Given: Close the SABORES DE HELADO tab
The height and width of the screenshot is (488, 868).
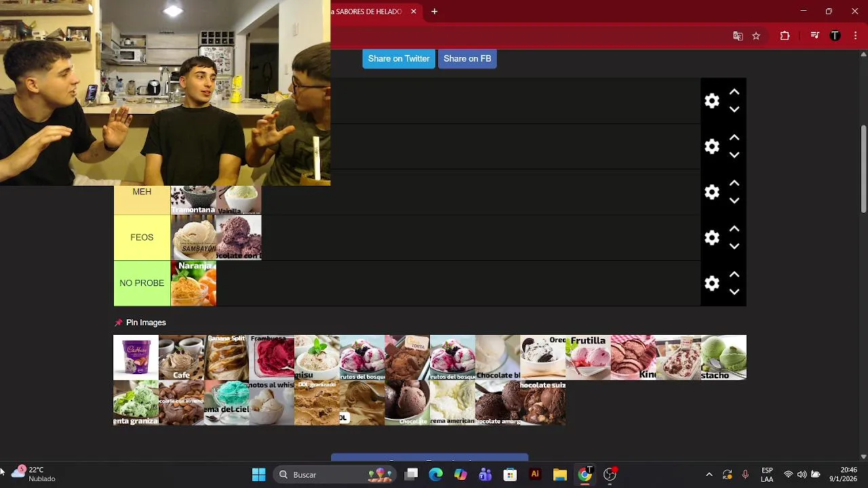Looking at the screenshot, I should pyautogui.click(x=414, y=12).
